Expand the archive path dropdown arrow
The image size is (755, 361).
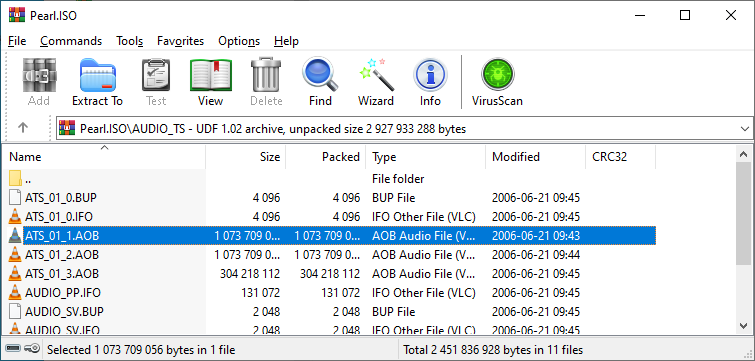pyautogui.click(x=744, y=129)
